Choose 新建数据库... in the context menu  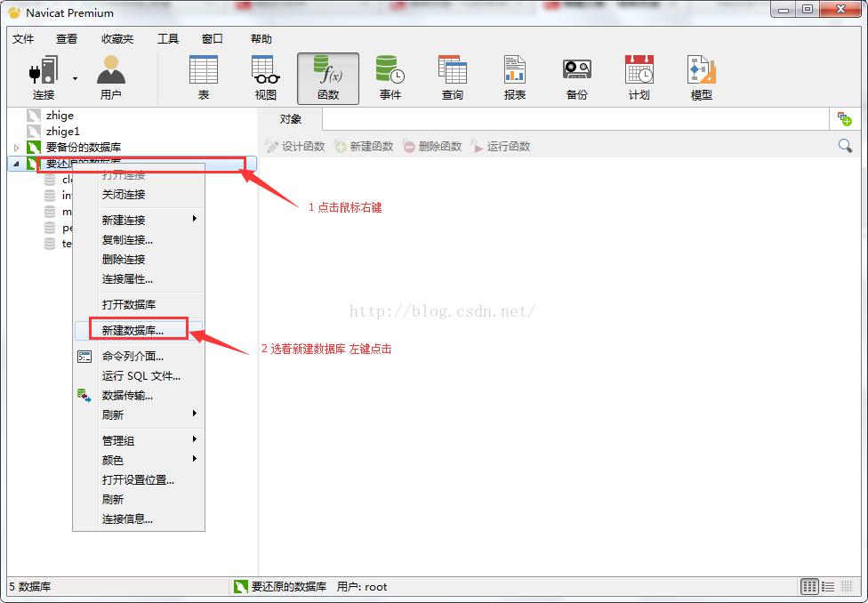coord(139,331)
